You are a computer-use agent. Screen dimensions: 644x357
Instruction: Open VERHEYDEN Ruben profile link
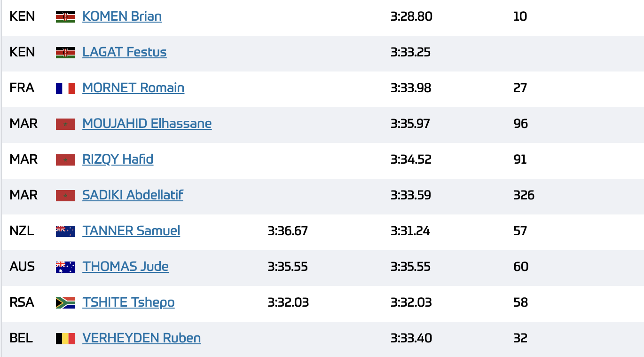(x=141, y=338)
